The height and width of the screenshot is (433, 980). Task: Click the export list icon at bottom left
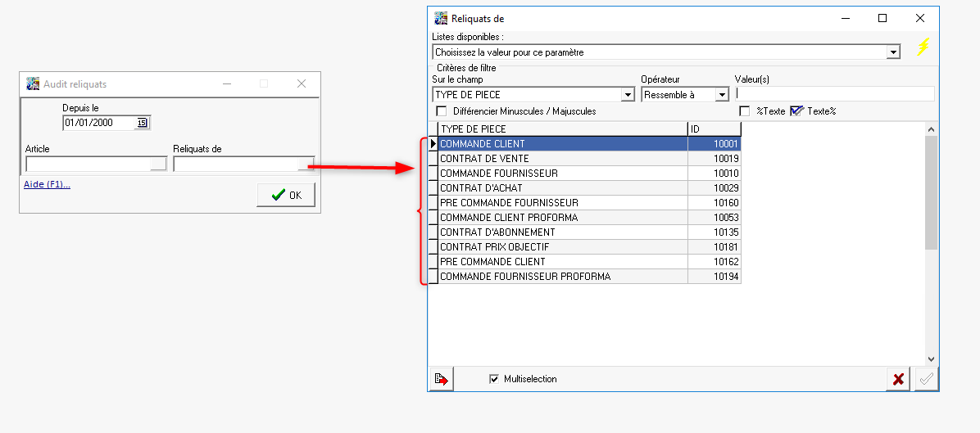click(x=441, y=379)
